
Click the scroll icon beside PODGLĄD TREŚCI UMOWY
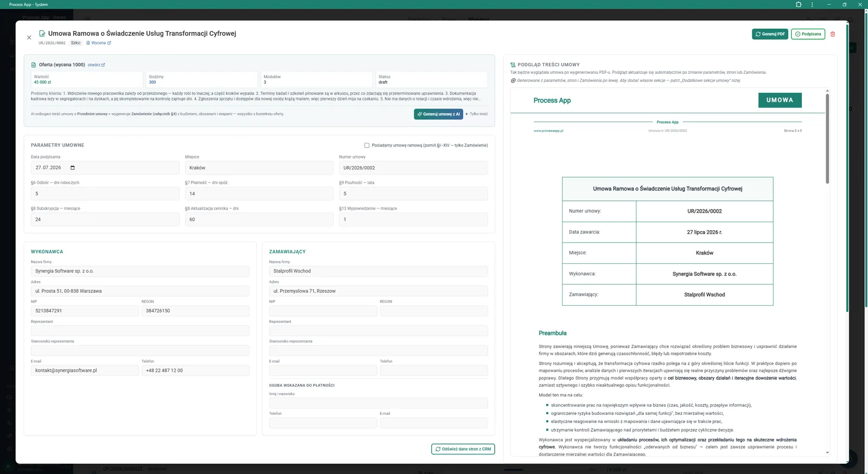coord(513,65)
